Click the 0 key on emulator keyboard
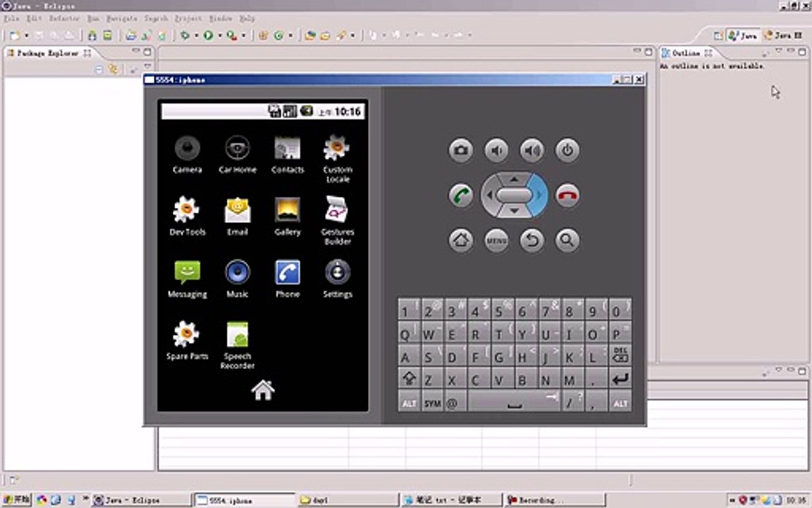 click(620, 309)
